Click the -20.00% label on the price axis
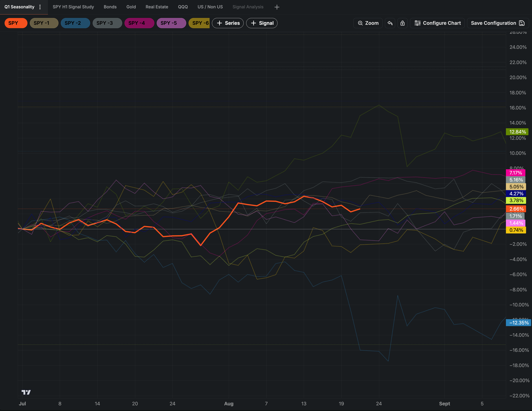This screenshot has height=411, width=532. click(519, 381)
